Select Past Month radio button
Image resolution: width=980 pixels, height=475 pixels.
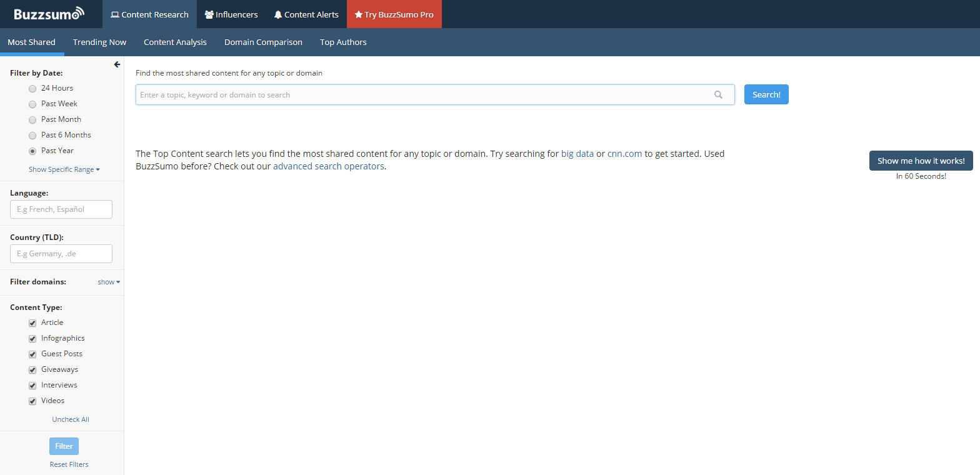(x=32, y=120)
